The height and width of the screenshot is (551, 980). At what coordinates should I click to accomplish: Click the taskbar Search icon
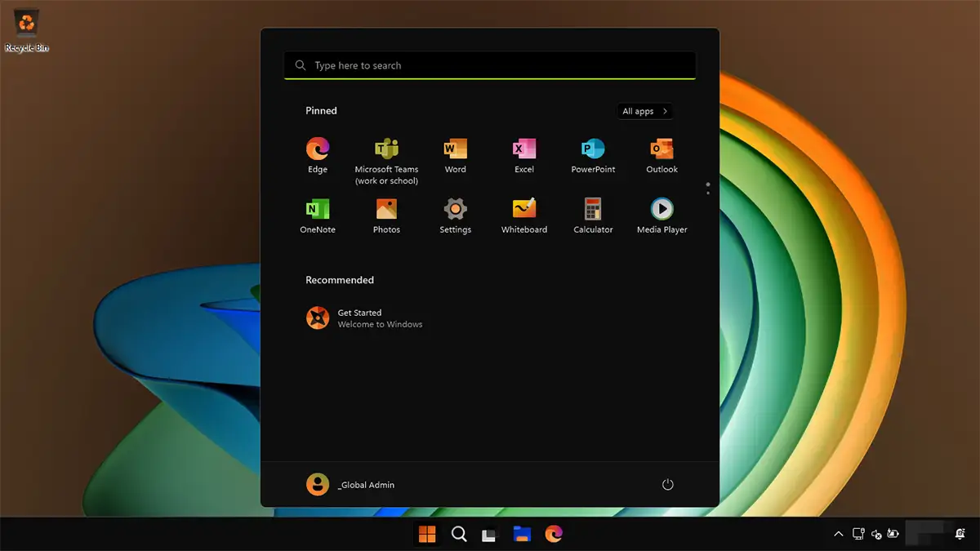click(x=459, y=534)
